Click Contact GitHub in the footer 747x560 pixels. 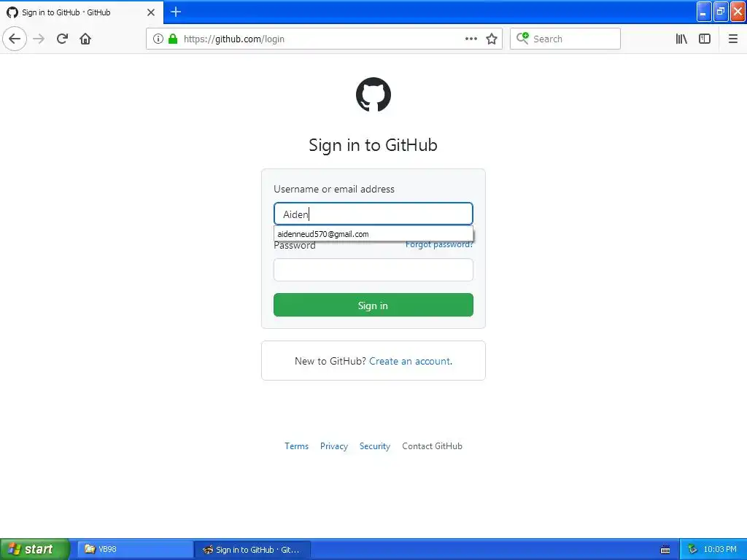tap(432, 446)
